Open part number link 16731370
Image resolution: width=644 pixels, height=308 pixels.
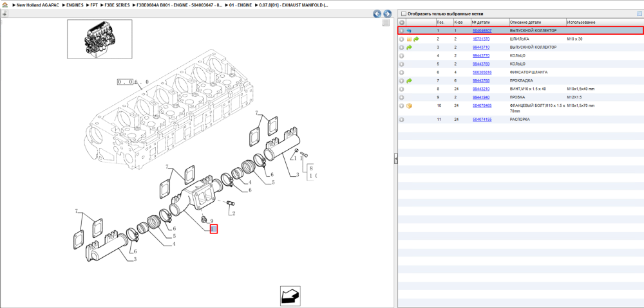[x=481, y=39]
